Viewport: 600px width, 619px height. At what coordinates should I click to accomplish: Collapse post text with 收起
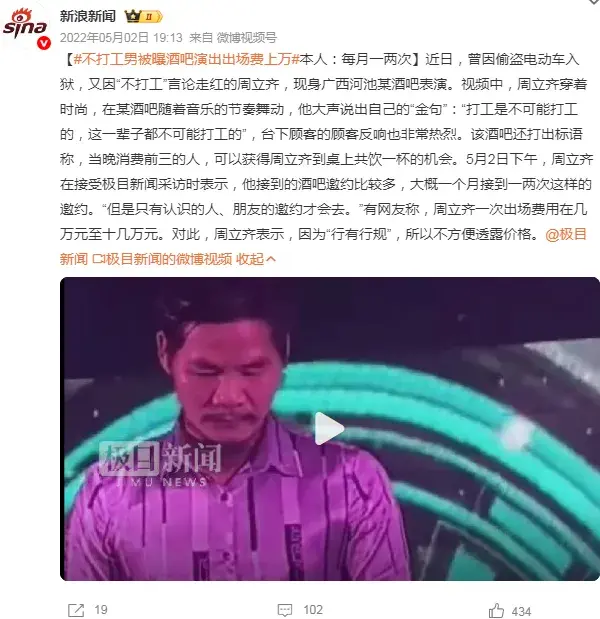(249, 259)
